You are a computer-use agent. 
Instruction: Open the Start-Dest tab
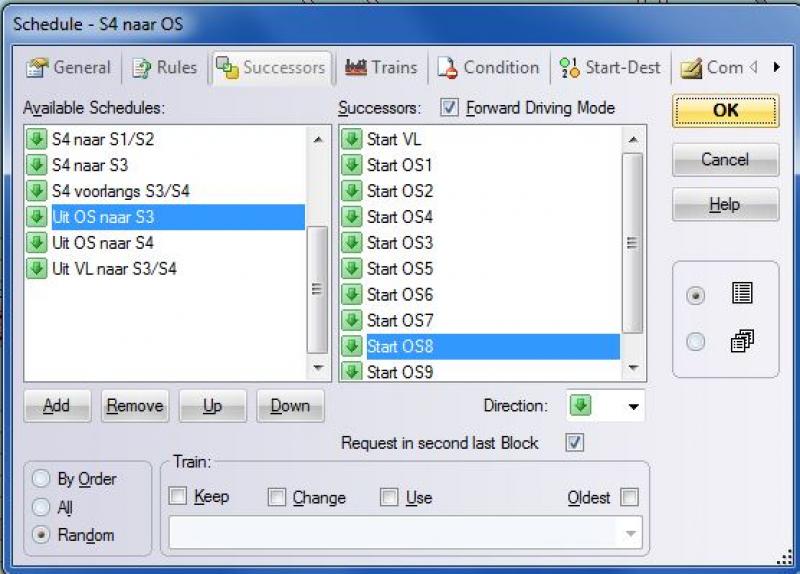coord(610,67)
